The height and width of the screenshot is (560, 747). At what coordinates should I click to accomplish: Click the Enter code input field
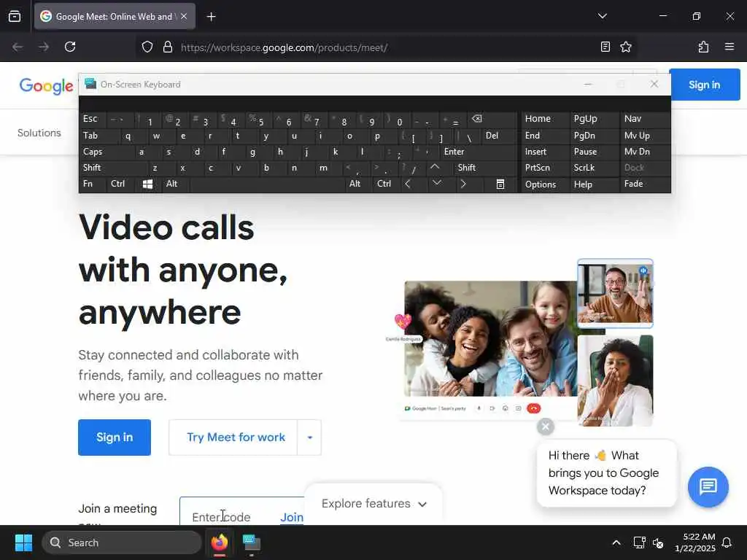228,517
